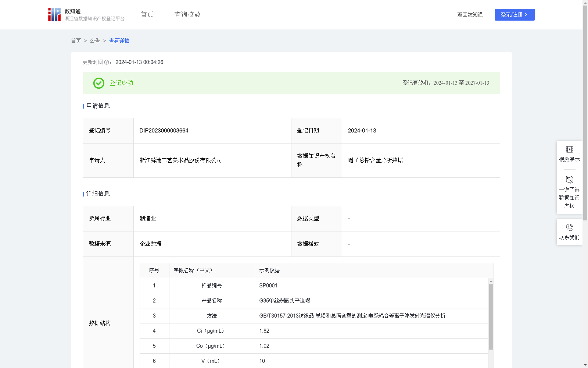
Task: Click the 登记有效期 validity period text
Action: pyautogui.click(x=446, y=83)
